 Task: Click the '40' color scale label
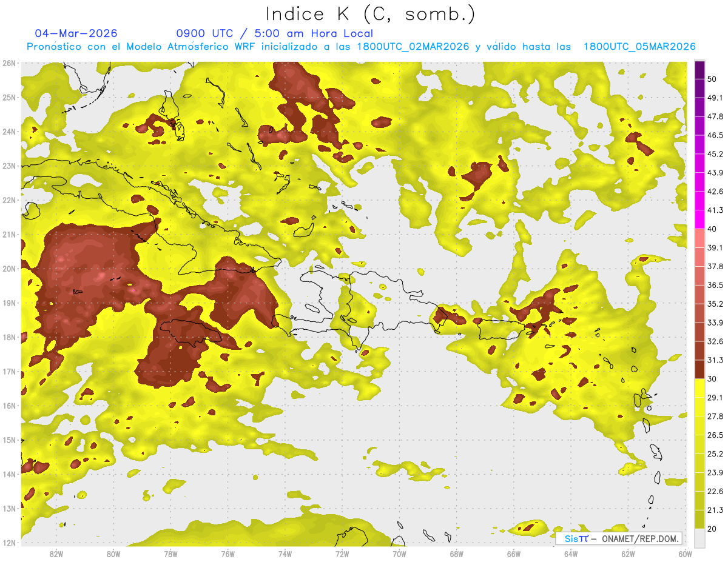[x=713, y=229]
